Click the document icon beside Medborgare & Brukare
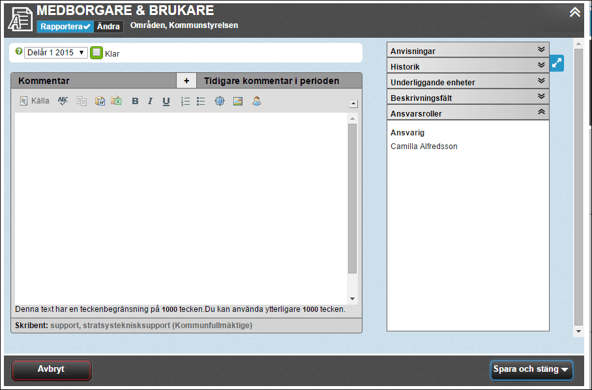 coord(20,19)
